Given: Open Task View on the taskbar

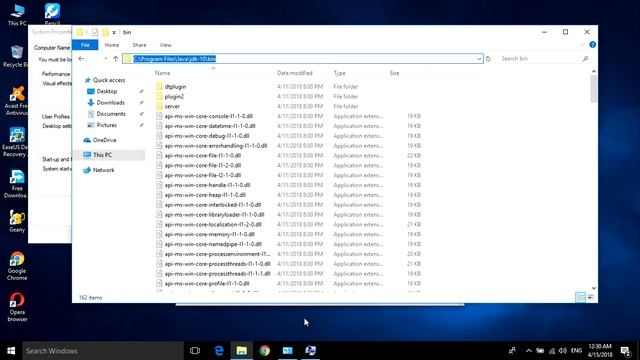Looking at the screenshot, I should pyautogui.click(x=195, y=351).
